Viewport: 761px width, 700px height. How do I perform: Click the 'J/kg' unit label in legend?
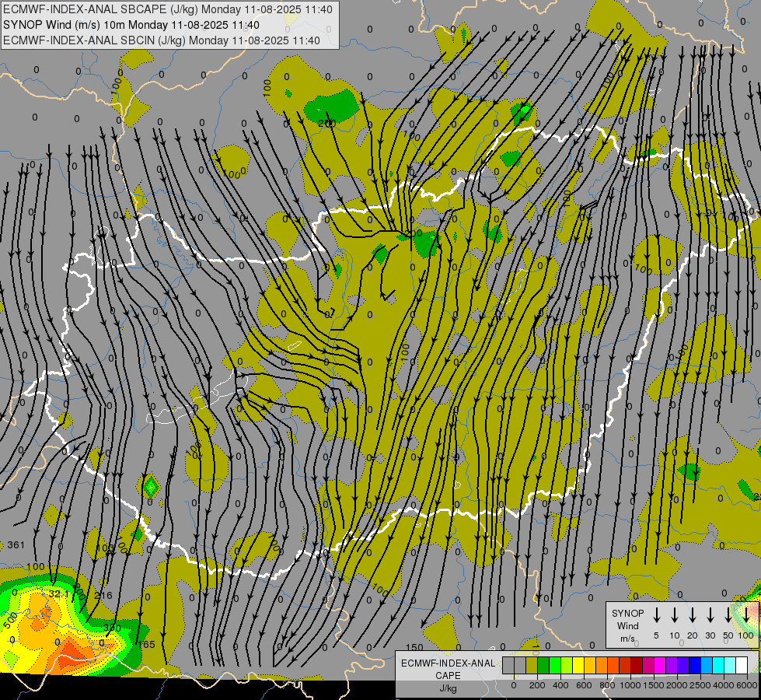point(448,688)
